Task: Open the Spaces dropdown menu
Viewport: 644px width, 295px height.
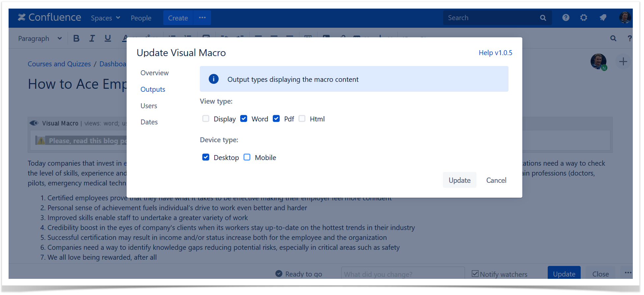Action: [106, 18]
